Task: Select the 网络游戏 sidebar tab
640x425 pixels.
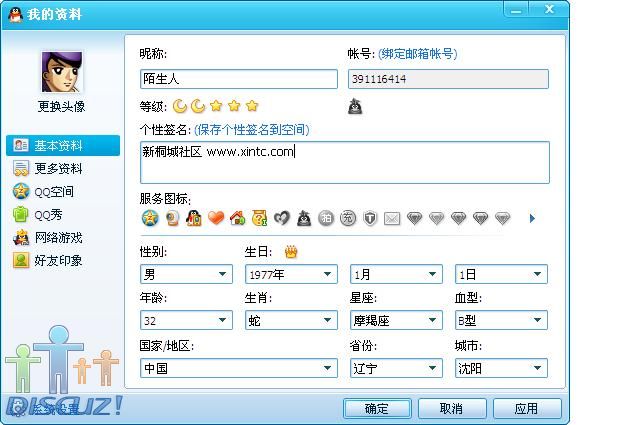Action: click(x=58, y=238)
